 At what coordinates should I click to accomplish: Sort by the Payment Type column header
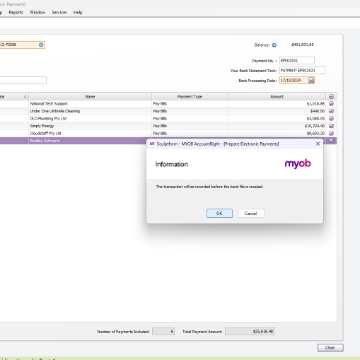coord(190,97)
